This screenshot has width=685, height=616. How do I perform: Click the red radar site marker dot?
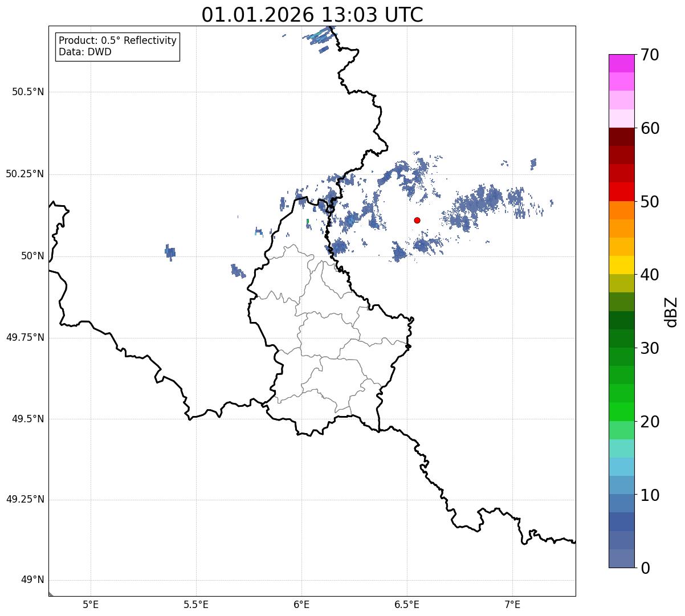click(x=417, y=221)
